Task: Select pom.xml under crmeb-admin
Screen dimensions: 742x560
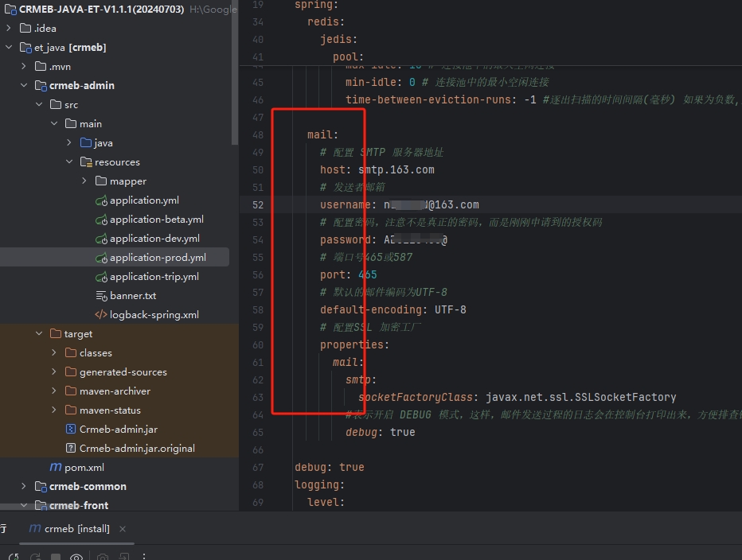Action: tap(84, 468)
